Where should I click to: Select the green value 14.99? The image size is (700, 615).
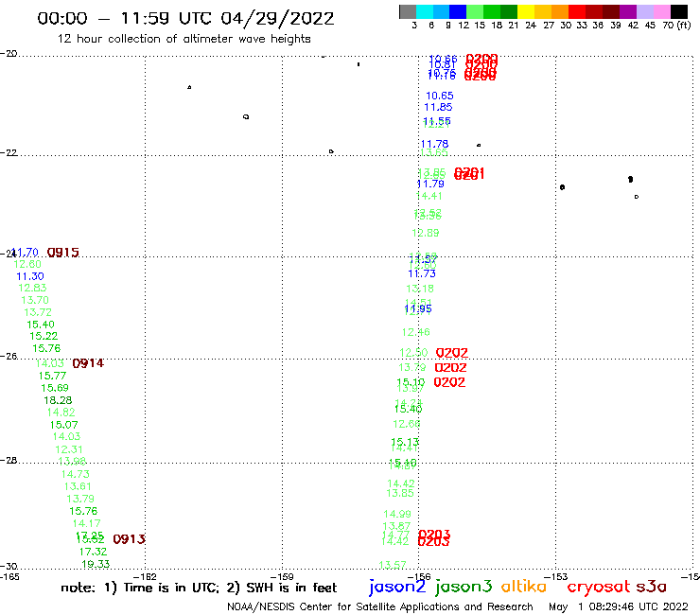tap(397, 515)
